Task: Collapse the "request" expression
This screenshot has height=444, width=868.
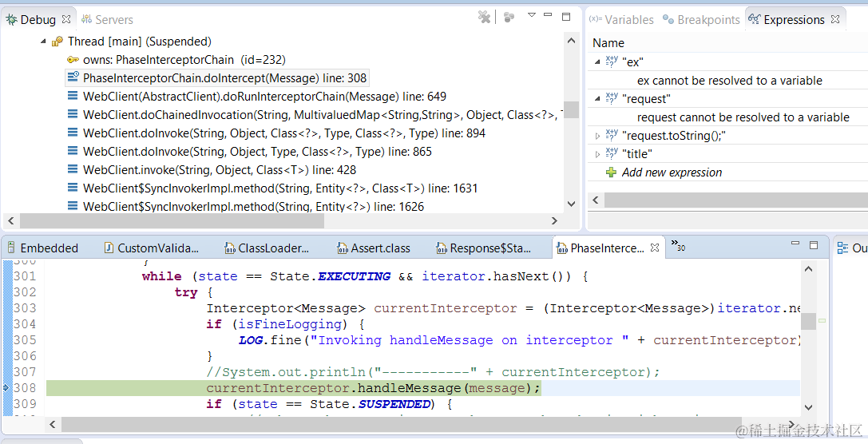Action: (x=597, y=98)
